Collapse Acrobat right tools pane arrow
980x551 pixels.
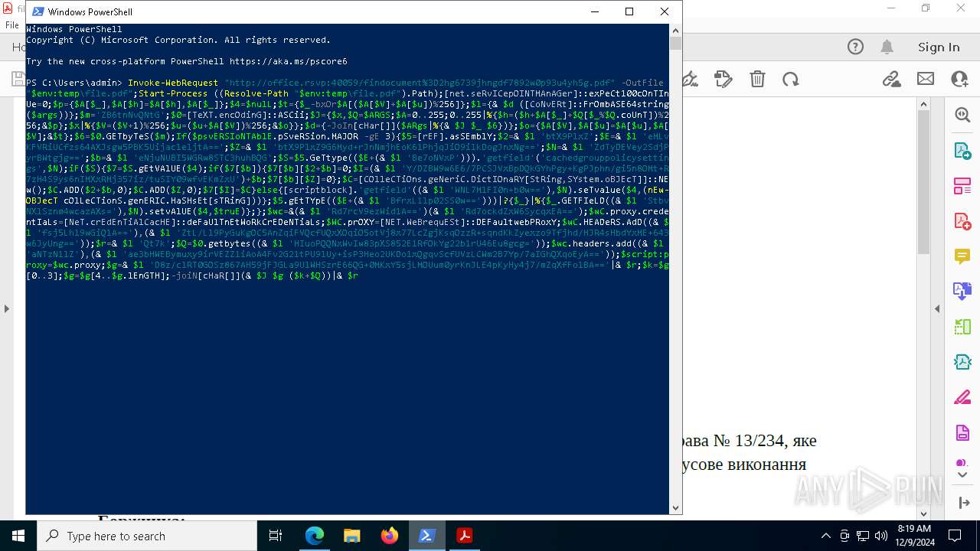coord(963,503)
